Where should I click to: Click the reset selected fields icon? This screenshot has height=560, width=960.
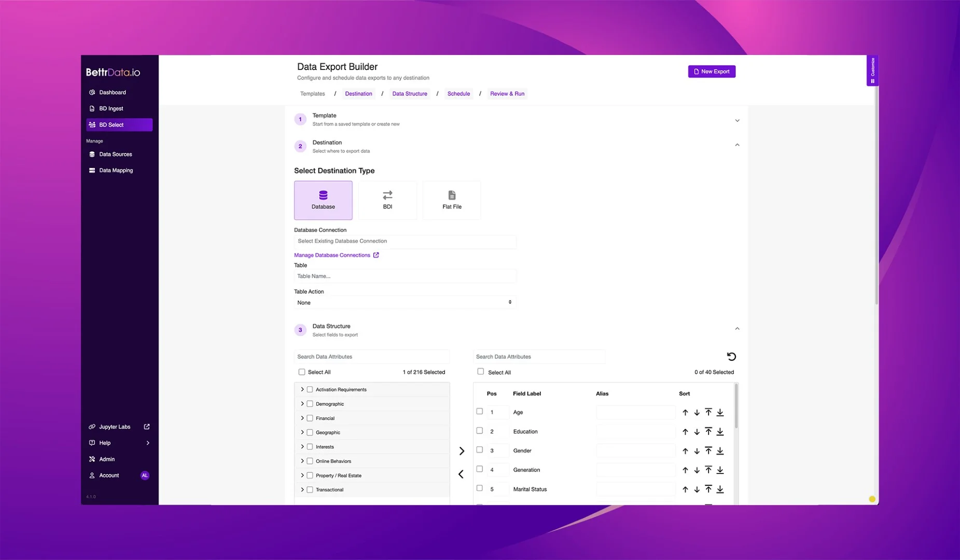pyautogui.click(x=731, y=357)
